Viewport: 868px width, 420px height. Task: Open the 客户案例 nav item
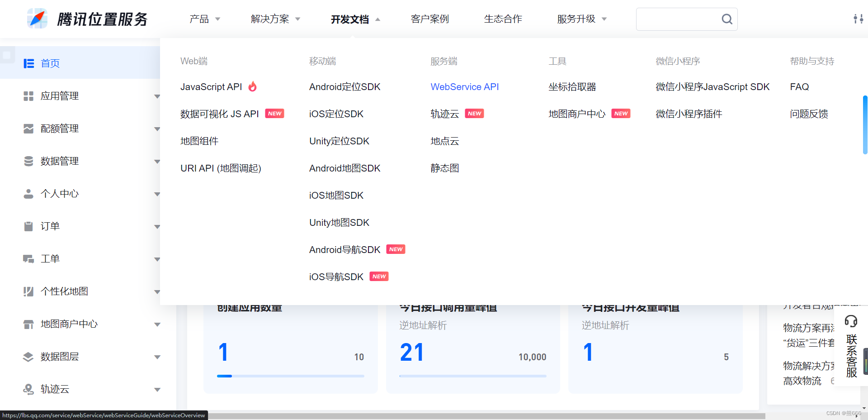tap(430, 19)
